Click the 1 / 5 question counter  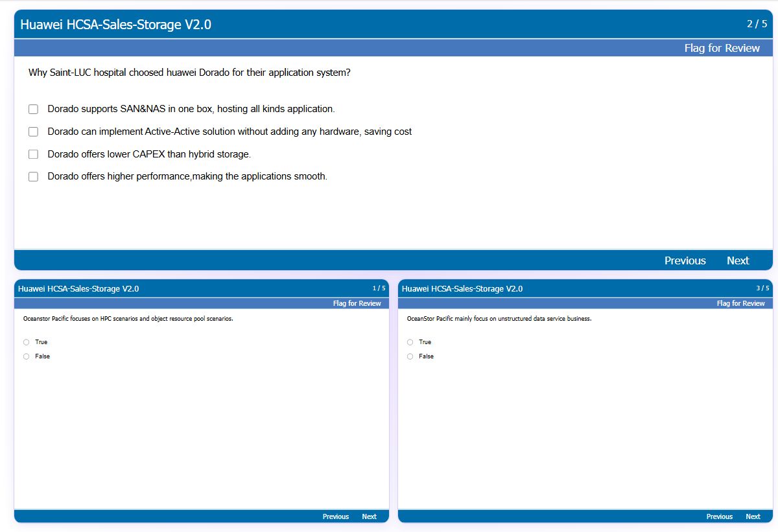379,288
